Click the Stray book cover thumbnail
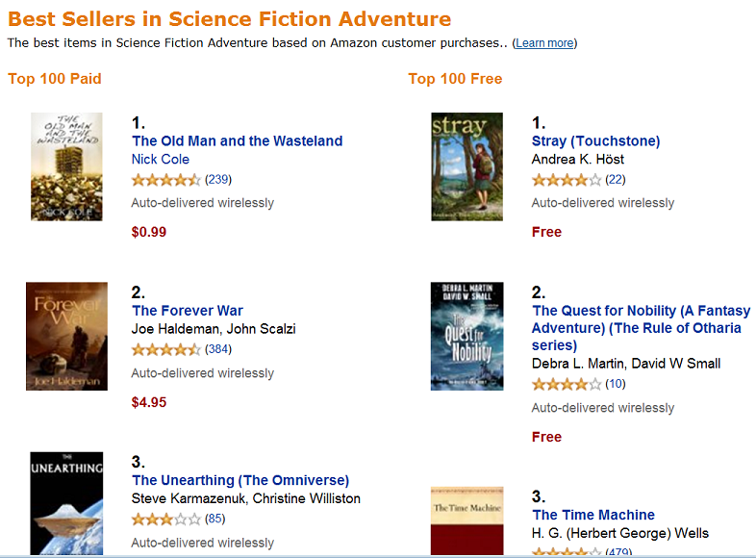This screenshot has height=558, width=756. (466, 166)
